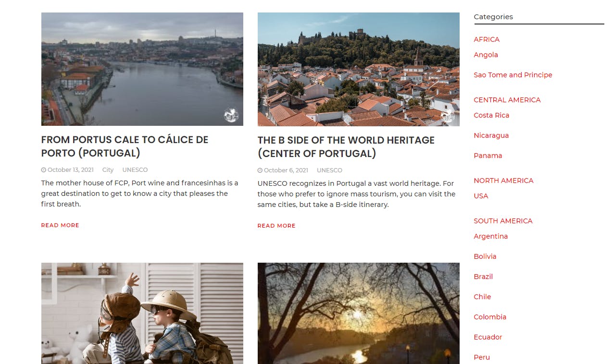
Task: Open the 'From Portus Cale to Cálice de Porto' title
Action: [125, 146]
